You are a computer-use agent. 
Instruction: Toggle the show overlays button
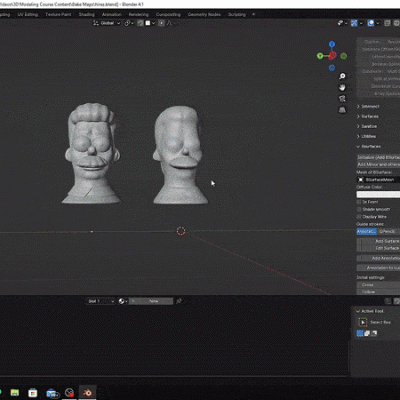pyautogui.click(x=371, y=23)
